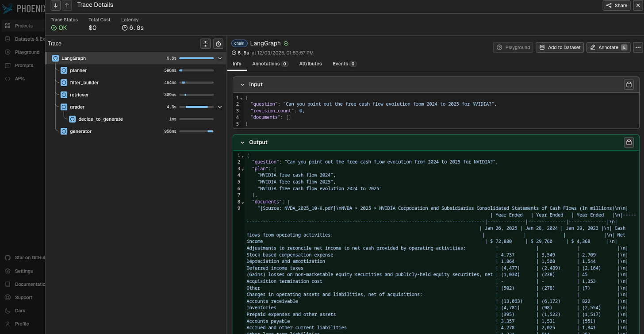Toggle the trace timing clock icon

tap(218, 43)
